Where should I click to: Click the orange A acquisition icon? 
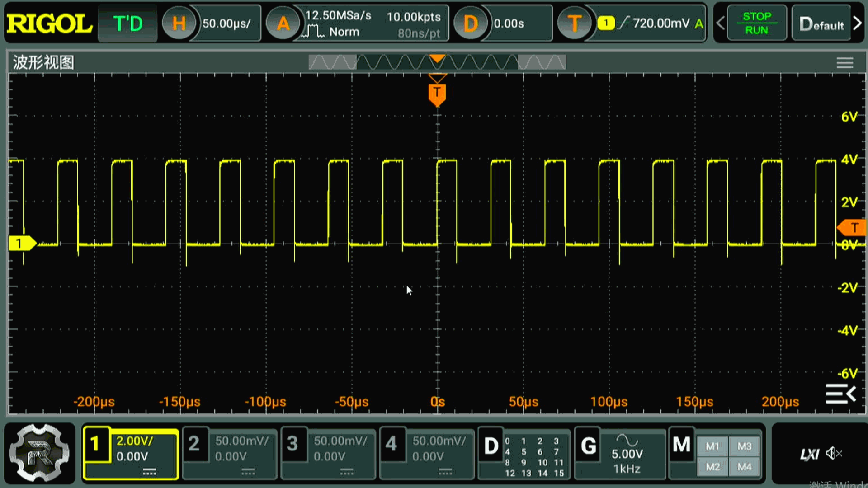(x=283, y=23)
